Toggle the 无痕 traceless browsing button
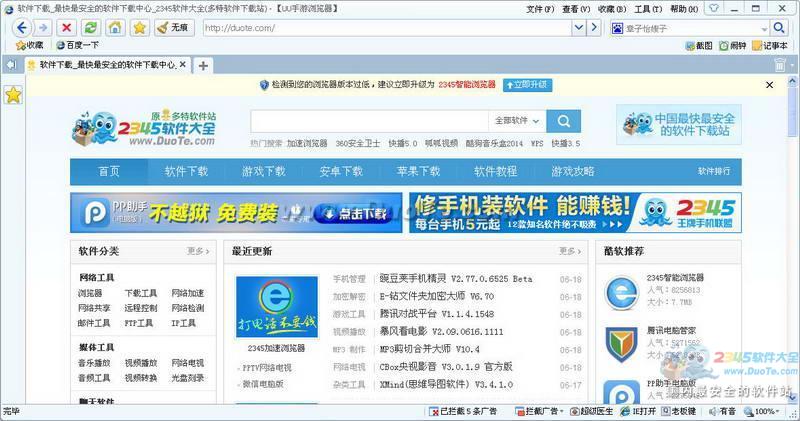The width and height of the screenshot is (800, 421). [x=173, y=28]
